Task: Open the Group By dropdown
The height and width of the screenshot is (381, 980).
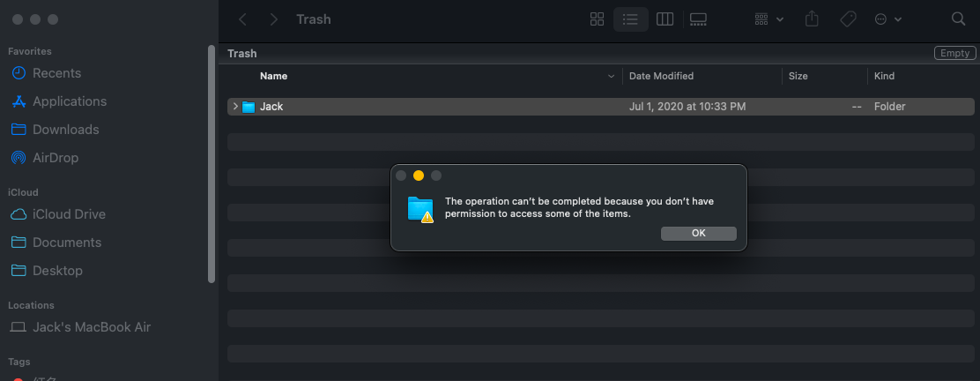Action: click(768, 19)
